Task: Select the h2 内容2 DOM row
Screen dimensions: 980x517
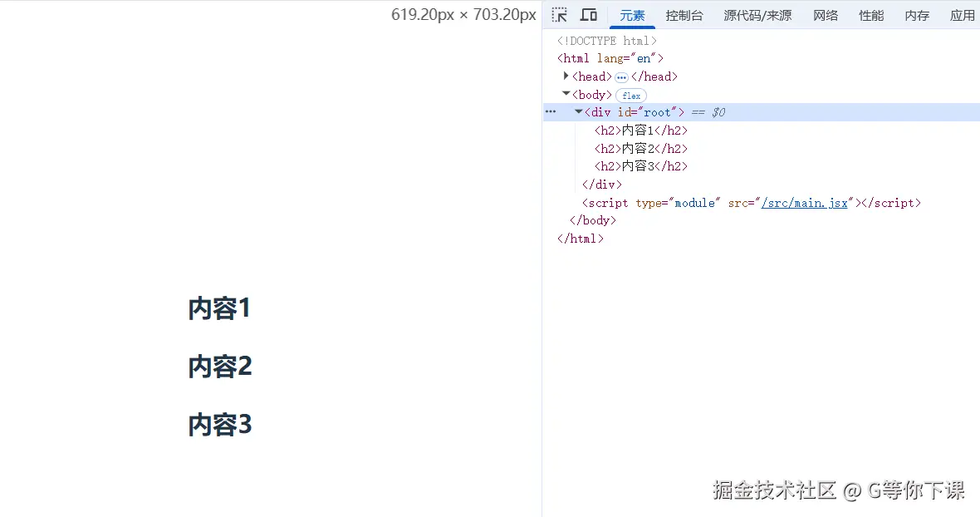Action: click(640, 148)
